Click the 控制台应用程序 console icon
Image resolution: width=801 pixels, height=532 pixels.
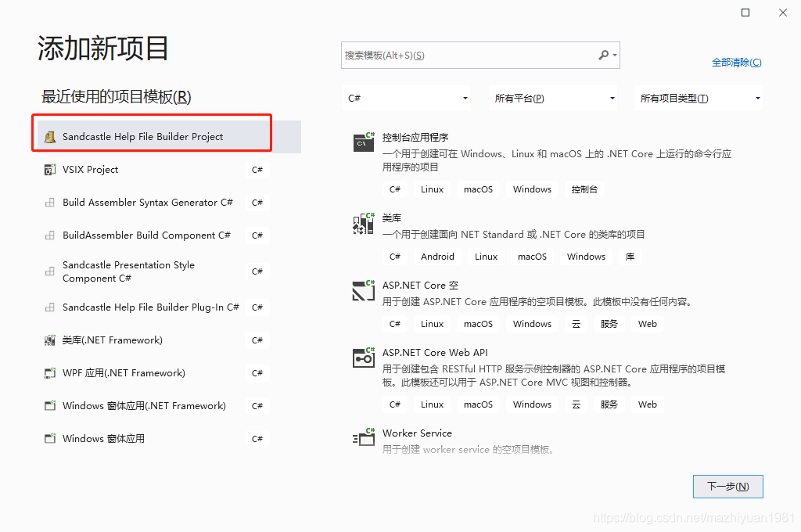(364, 142)
